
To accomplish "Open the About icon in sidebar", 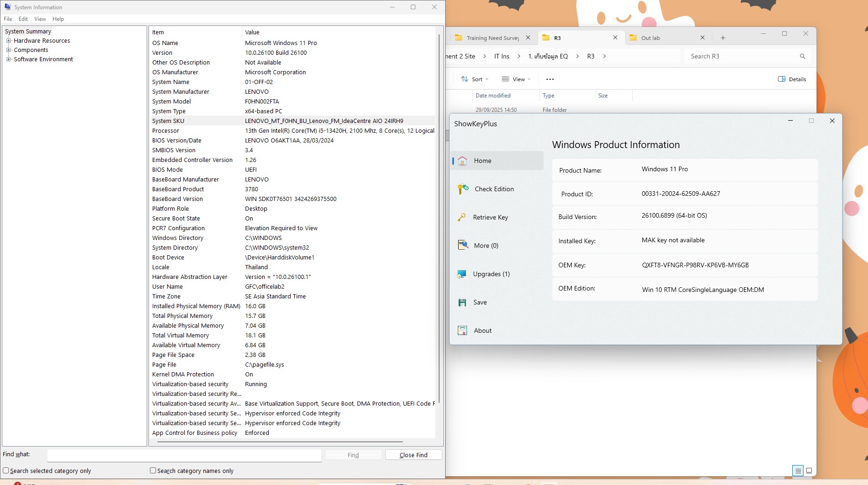I will tap(462, 330).
